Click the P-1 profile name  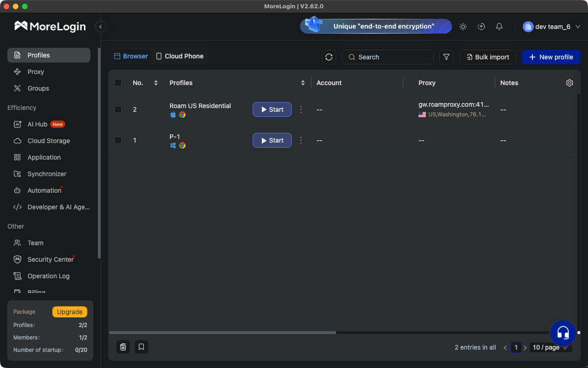175,137
